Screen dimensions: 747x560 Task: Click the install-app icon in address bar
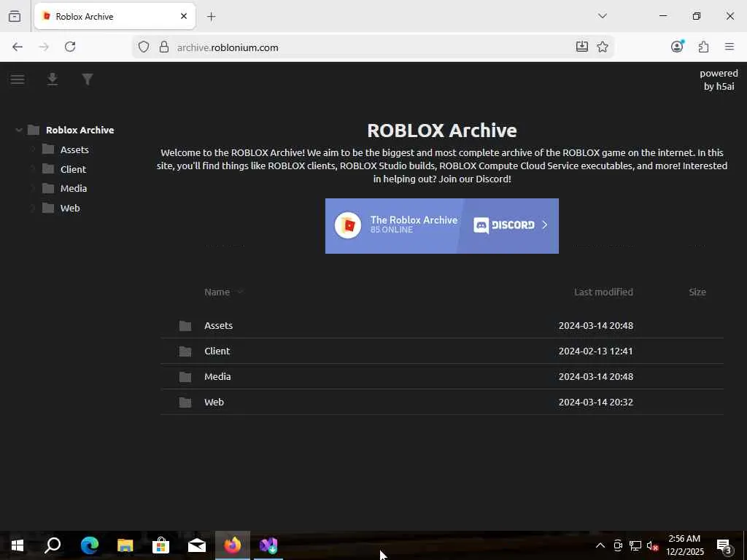(x=581, y=47)
